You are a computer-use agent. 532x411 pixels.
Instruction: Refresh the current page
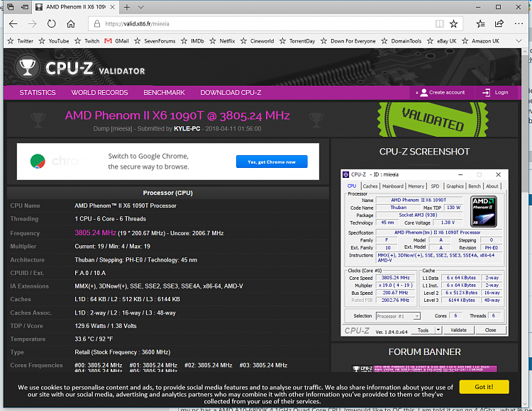(x=51, y=23)
